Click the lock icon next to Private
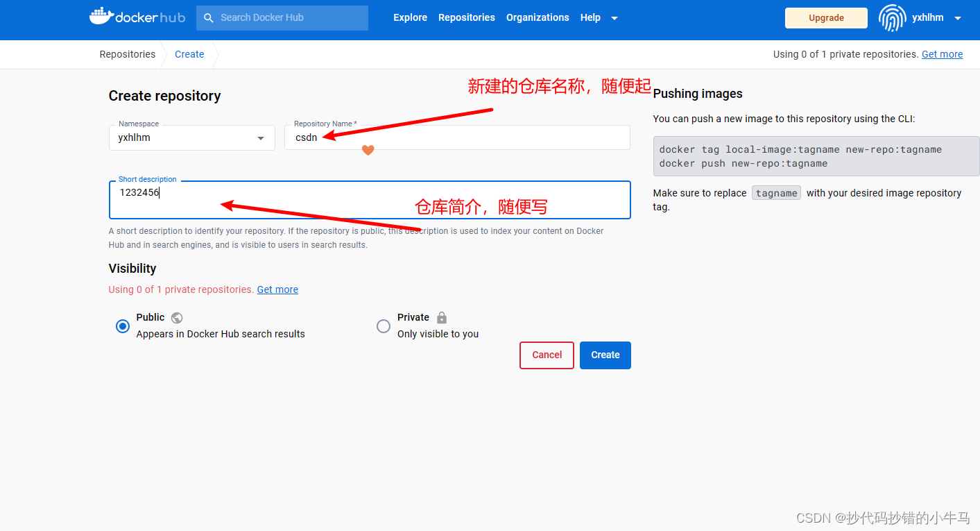Image resolution: width=980 pixels, height=531 pixels. [x=442, y=317]
